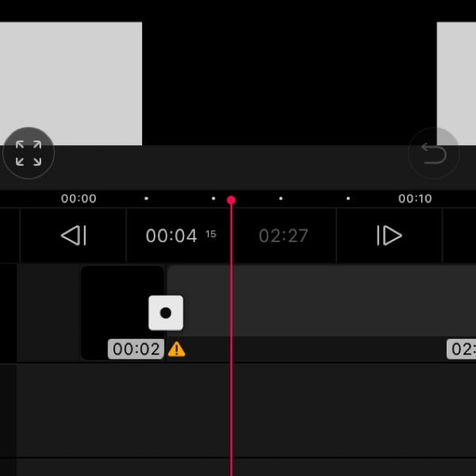
Task: Click the red playhead handle
Action: (x=231, y=200)
